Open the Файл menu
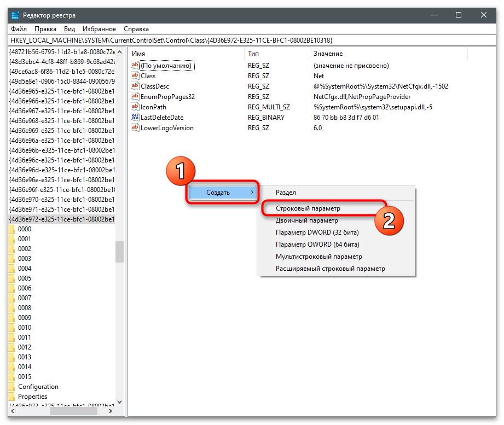Viewport: 504px width, 425px height. (x=19, y=29)
